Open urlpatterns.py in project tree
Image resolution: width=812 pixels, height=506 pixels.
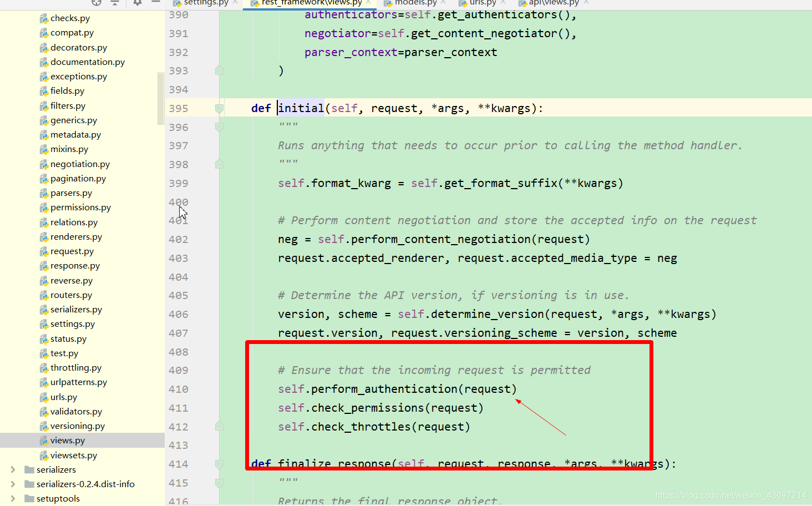pos(79,382)
